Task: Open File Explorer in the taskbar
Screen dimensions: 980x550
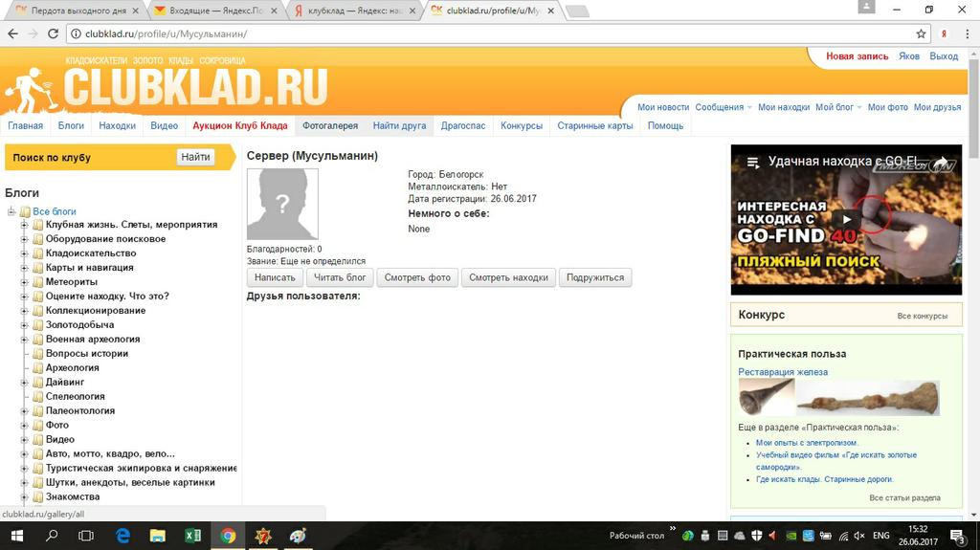Action: pos(157,536)
